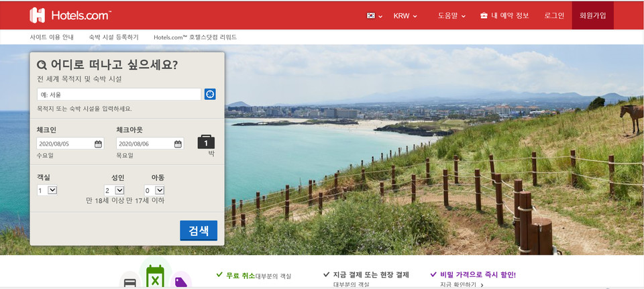Click the 1박 nights suitcase icon

[x=206, y=142]
